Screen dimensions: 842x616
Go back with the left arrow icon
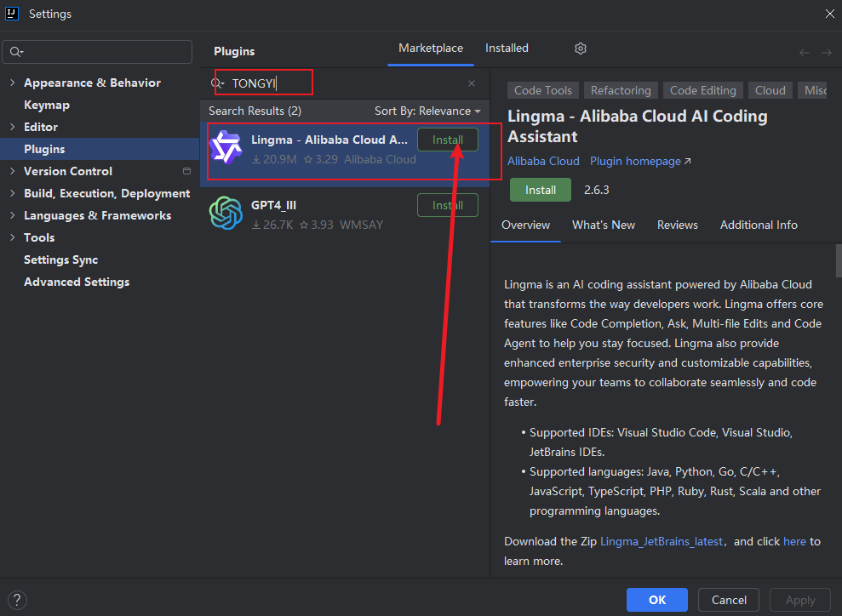[805, 52]
